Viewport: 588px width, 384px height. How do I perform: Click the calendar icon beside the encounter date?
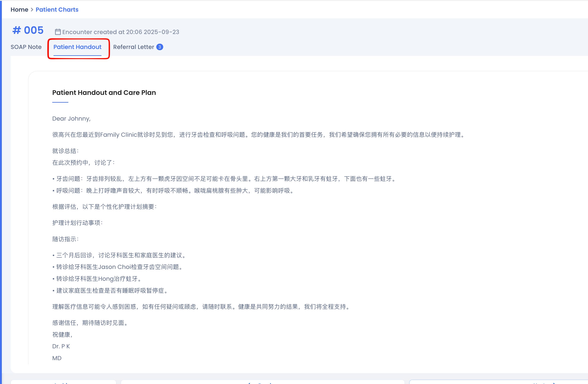click(x=58, y=32)
